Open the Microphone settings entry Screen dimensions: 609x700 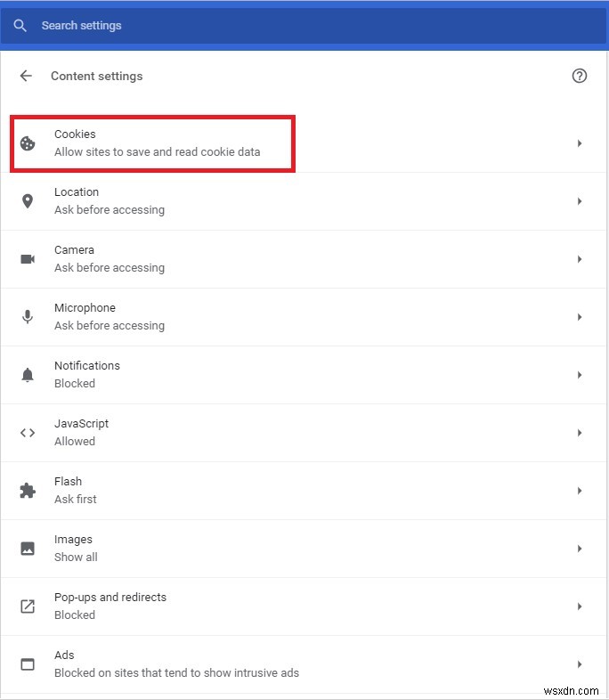[304, 317]
